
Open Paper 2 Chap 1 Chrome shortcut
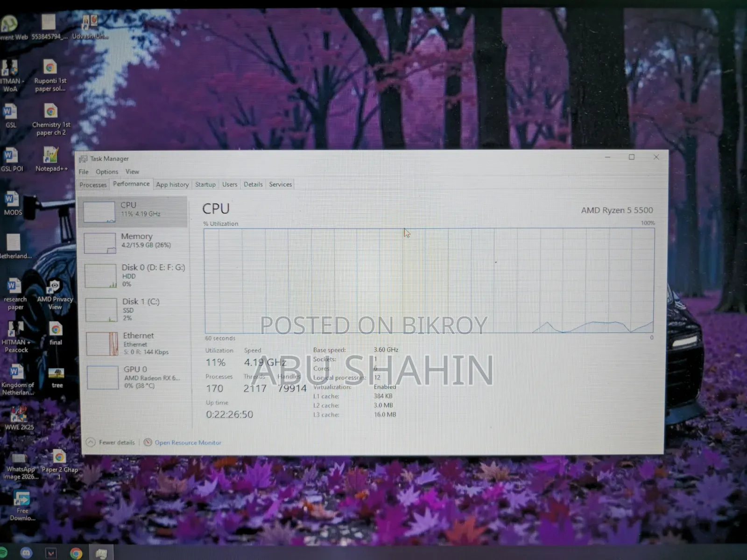tap(60, 464)
